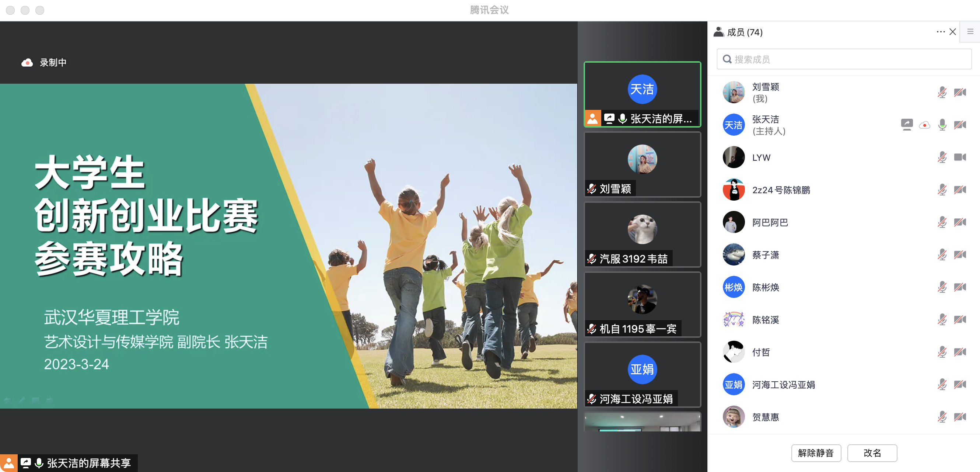
Task: Toggle 张天洁 host microphone icon
Action: [942, 125]
